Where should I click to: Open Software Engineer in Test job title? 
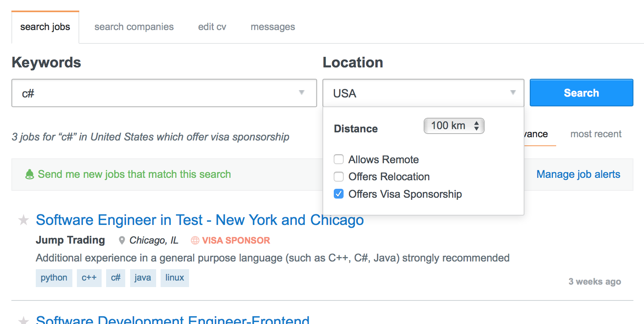[x=200, y=220]
